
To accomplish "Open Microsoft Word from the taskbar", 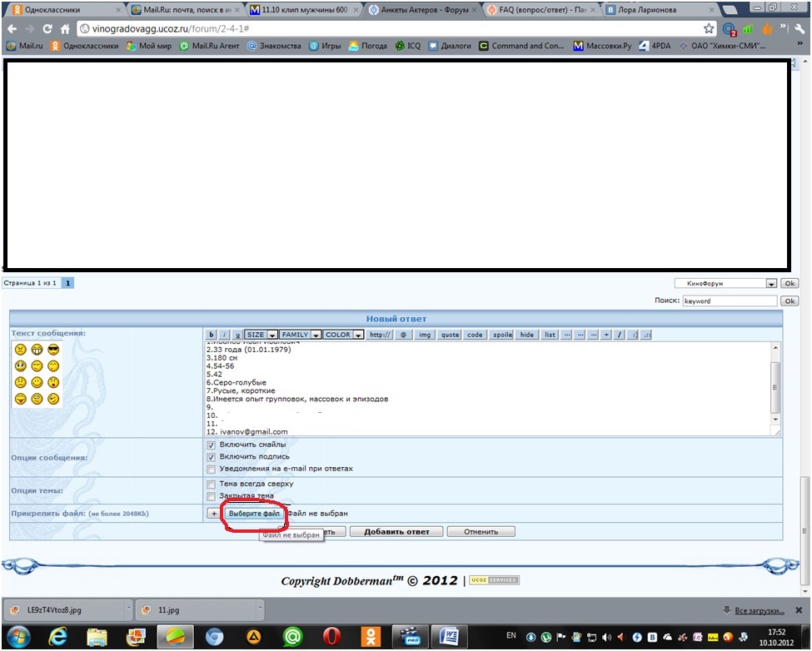I will pyautogui.click(x=448, y=637).
